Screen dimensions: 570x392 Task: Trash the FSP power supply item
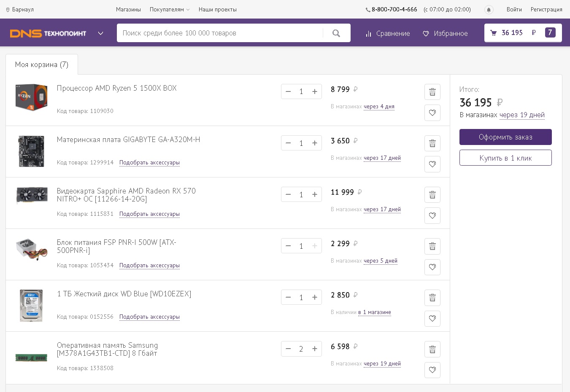click(432, 246)
